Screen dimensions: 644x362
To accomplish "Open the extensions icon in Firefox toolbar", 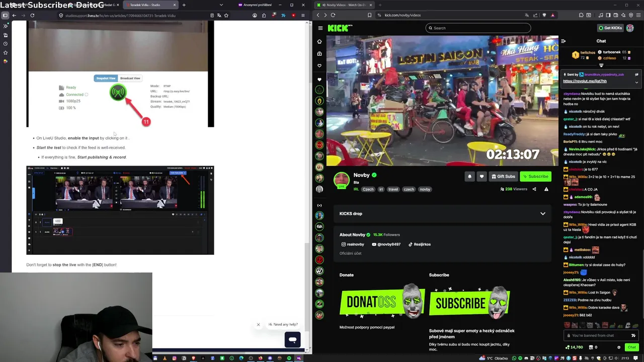I will click(264, 16).
